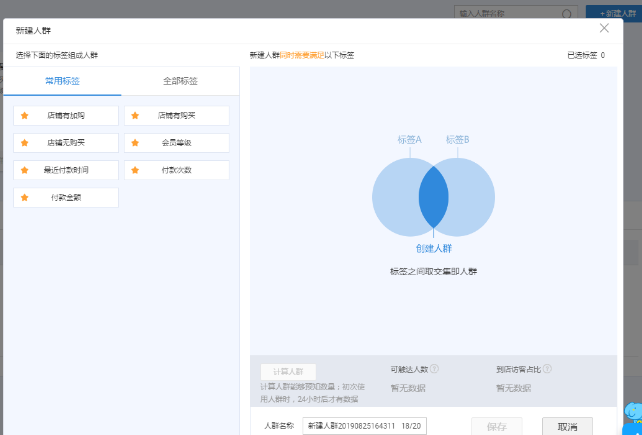Click the 创建人群 intersection in the diagram
The height and width of the screenshot is (435, 642).
click(433, 197)
